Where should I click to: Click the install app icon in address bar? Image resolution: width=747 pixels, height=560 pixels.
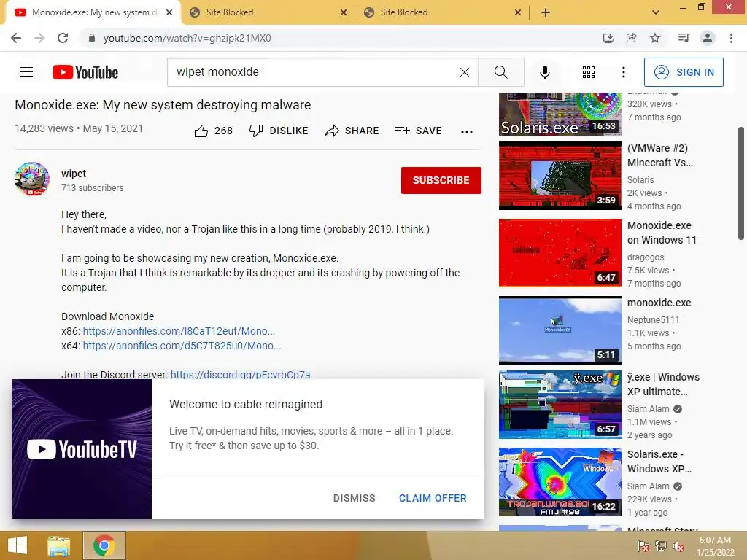tap(608, 38)
